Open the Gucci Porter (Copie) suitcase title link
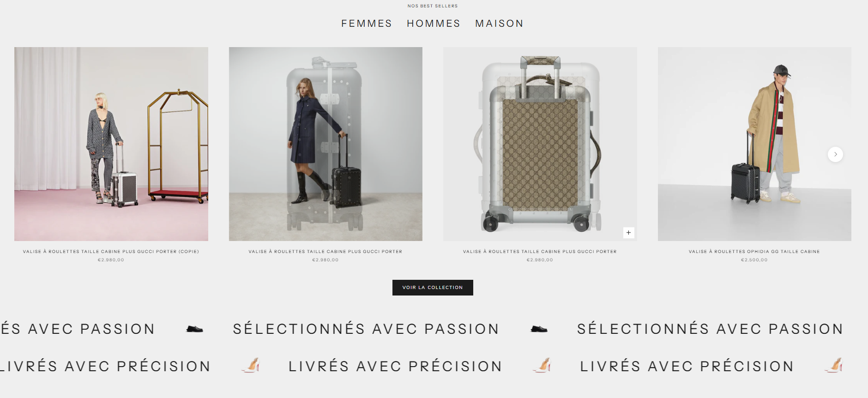The width and height of the screenshot is (868, 398). (111, 252)
